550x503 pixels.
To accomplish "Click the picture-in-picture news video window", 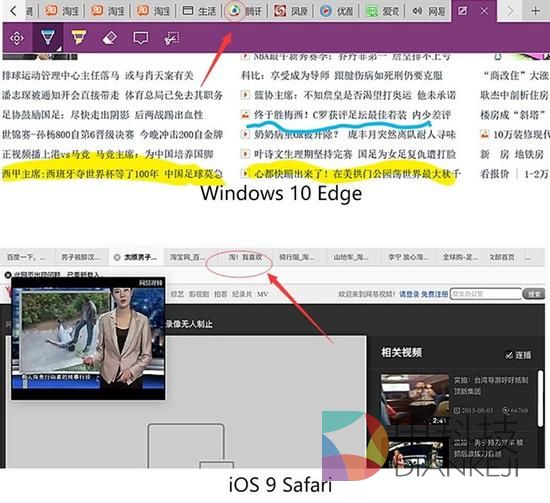I will (88, 339).
